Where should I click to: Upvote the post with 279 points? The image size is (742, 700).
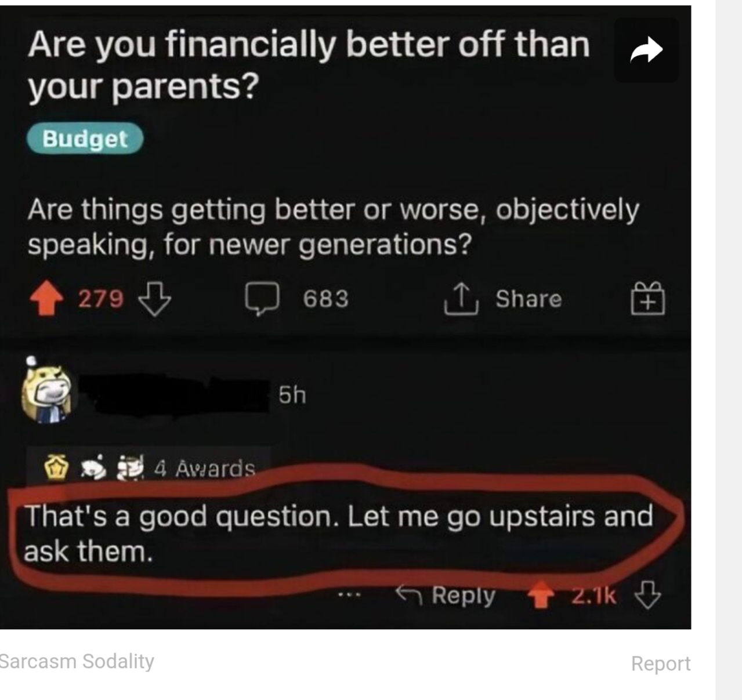coord(46,299)
